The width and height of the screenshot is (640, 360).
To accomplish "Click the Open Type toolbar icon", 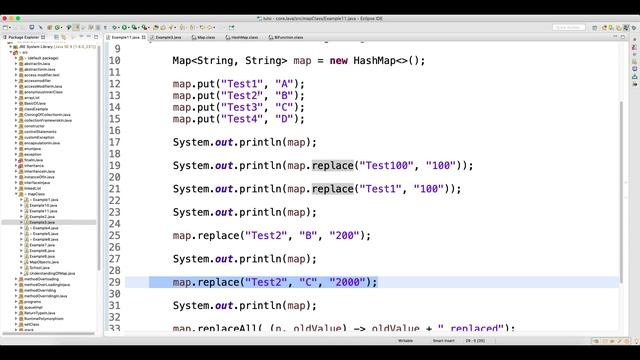I will 156,27.
